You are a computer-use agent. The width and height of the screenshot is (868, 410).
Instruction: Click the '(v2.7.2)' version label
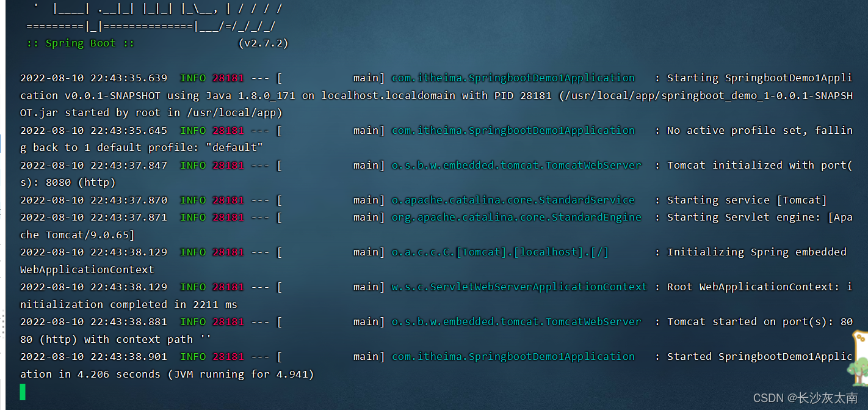pyautogui.click(x=263, y=43)
